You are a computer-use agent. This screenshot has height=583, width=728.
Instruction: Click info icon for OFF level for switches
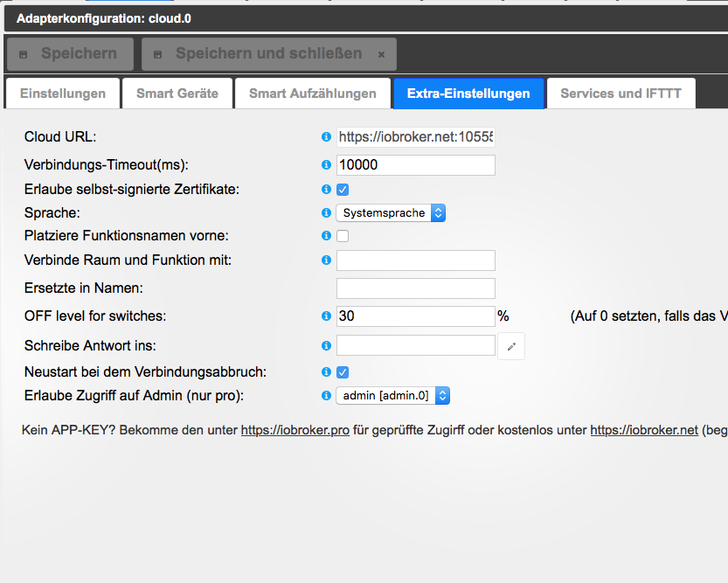point(326,316)
